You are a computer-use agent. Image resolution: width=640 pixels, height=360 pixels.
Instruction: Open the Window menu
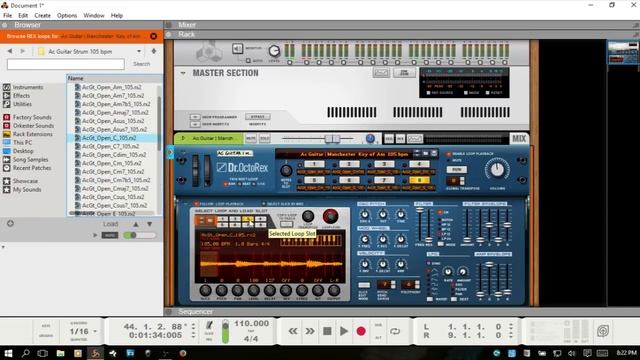coord(94,16)
